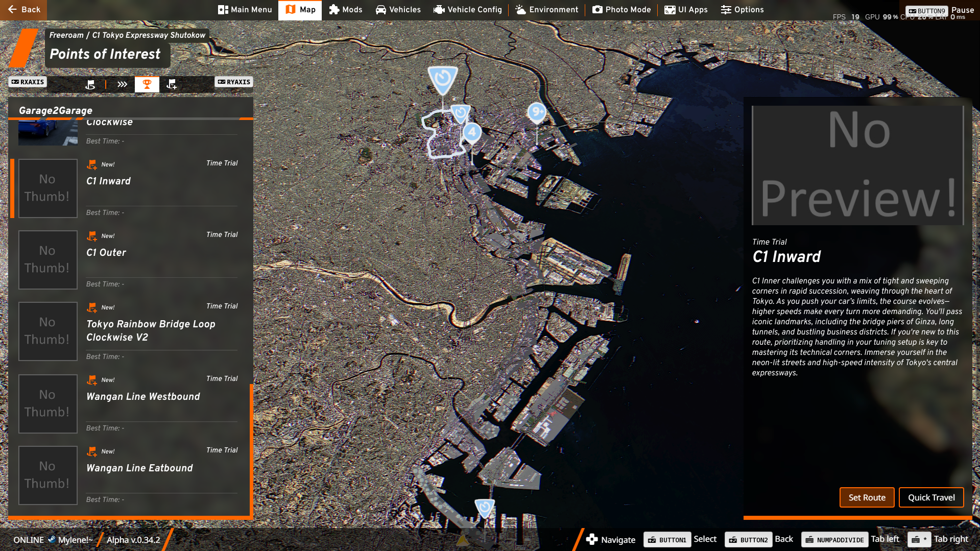The height and width of the screenshot is (551, 980).
Task: Click the Wangan Line Westbound thumbnail
Action: click(x=48, y=404)
